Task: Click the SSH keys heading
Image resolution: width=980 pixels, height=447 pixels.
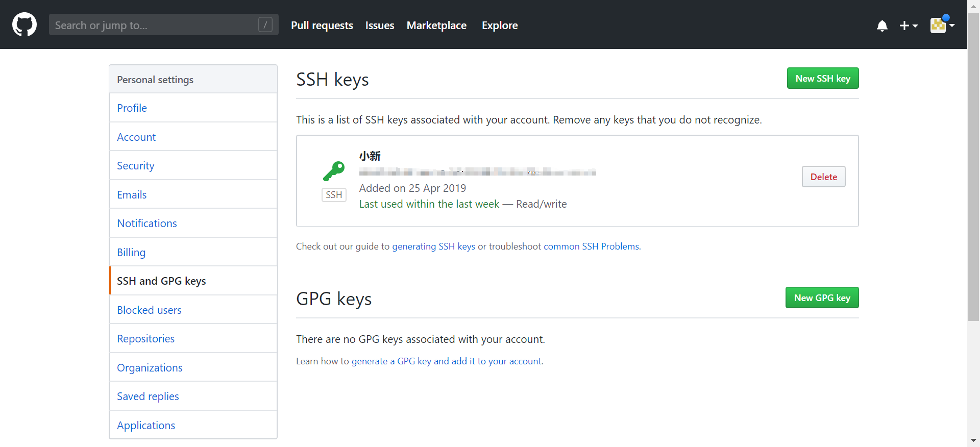Action: click(x=332, y=80)
